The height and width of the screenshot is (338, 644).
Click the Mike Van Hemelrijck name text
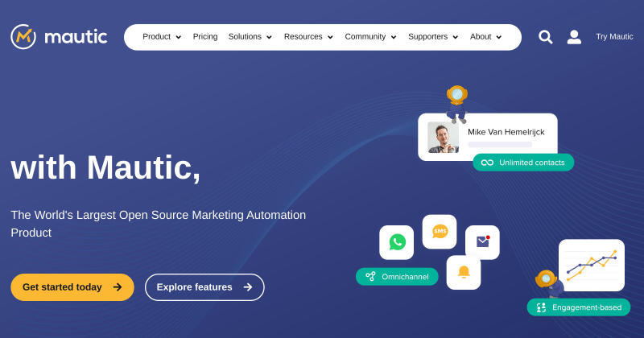[506, 132]
